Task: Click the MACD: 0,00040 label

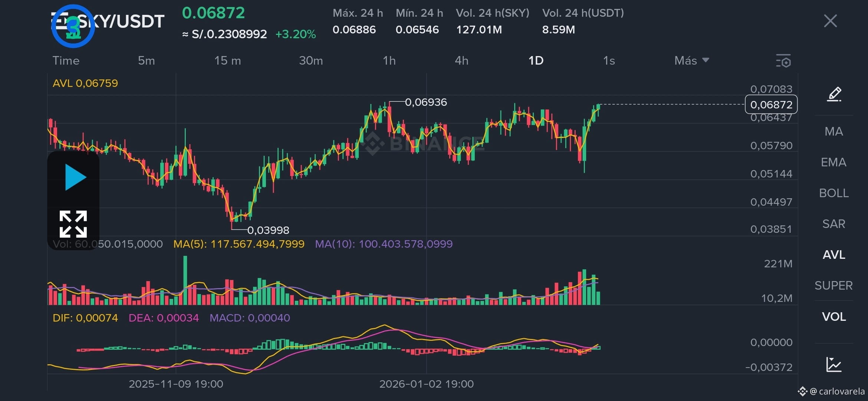Action: click(250, 318)
